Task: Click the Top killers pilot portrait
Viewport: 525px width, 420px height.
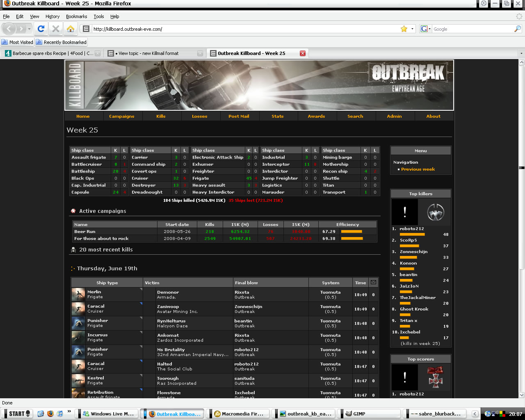Action: [x=405, y=212]
